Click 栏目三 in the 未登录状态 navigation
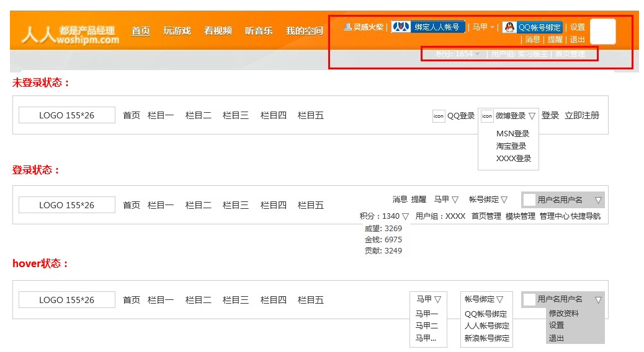This screenshot has width=644, height=352. (x=236, y=115)
